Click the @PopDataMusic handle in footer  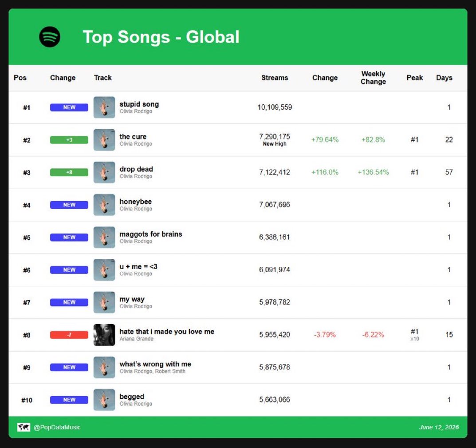57,427
